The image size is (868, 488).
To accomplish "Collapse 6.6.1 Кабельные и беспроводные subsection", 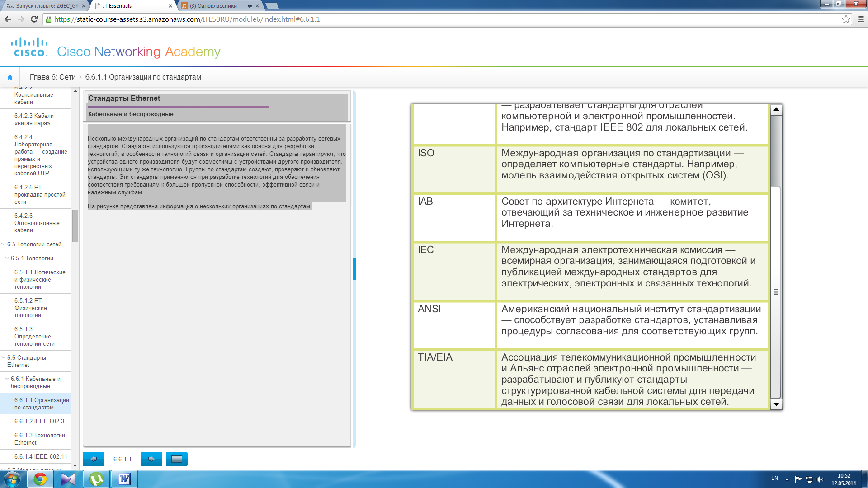I will tap(7, 379).
